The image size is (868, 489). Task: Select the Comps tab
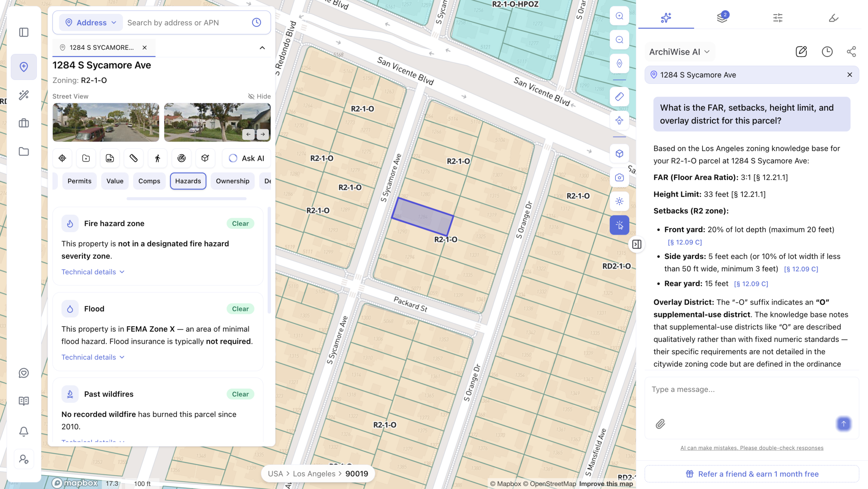coord(149,181)
